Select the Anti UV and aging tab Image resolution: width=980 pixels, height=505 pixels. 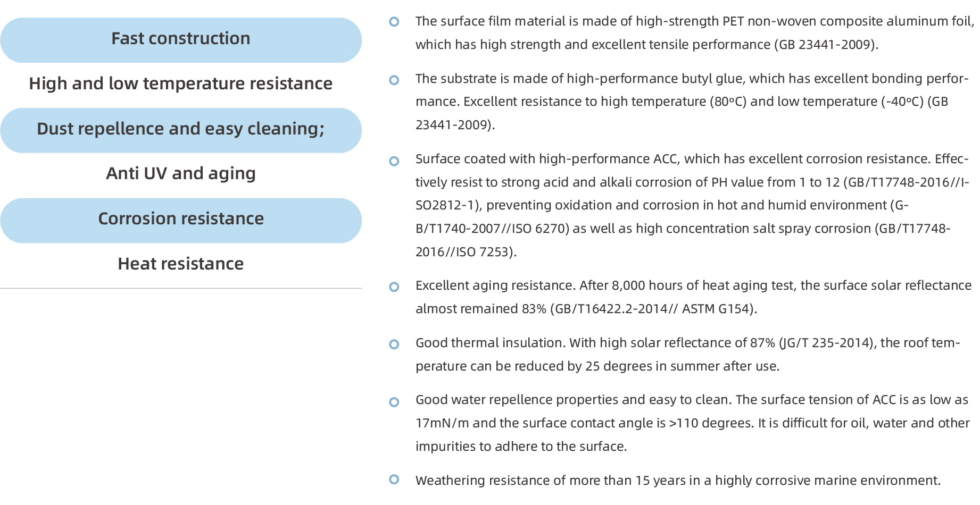coord(181,174)
